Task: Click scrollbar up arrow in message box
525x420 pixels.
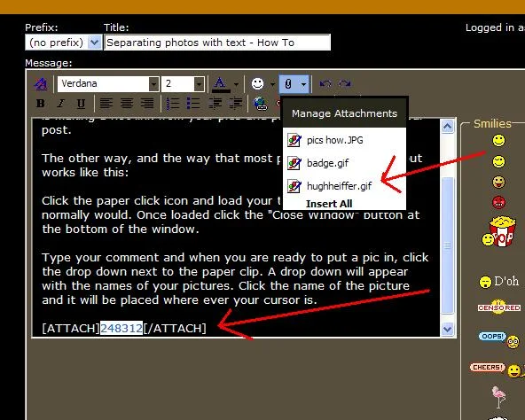Action: [x=447, y=127]
